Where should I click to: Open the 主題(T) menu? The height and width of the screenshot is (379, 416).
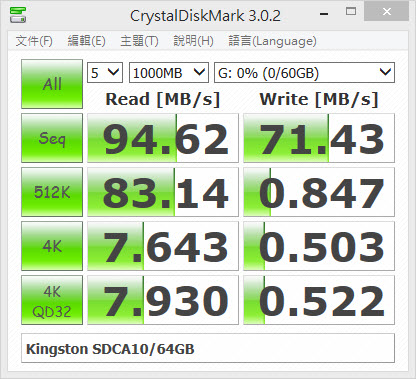(139, 41)
